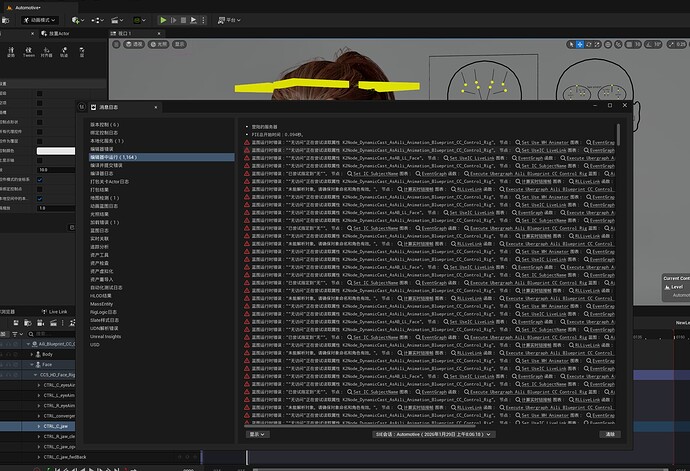Start Play in Editor with green play button

(163, 20)
